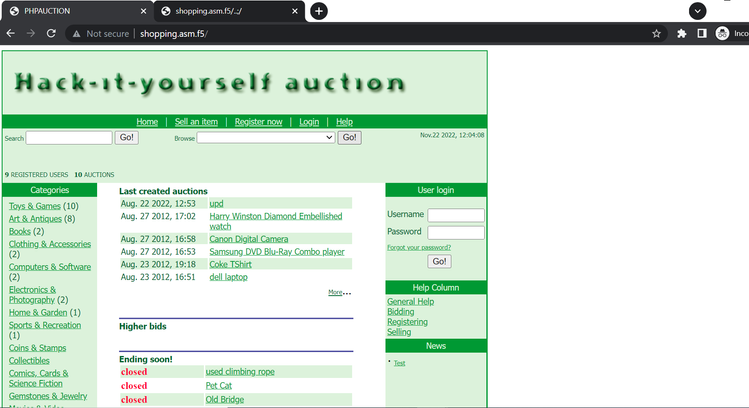Open Computers & Software category
The width and height of the screenshot is (749, 408).
coord(50,267)
